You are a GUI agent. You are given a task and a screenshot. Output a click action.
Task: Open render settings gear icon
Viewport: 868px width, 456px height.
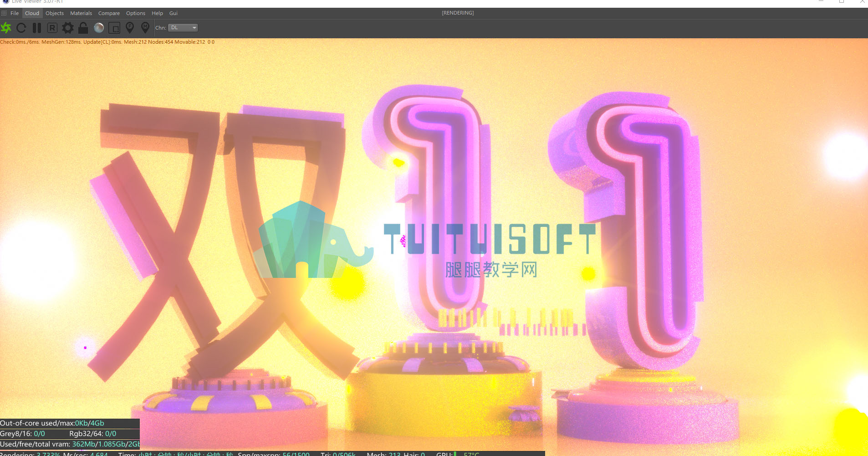click(68, 28)
